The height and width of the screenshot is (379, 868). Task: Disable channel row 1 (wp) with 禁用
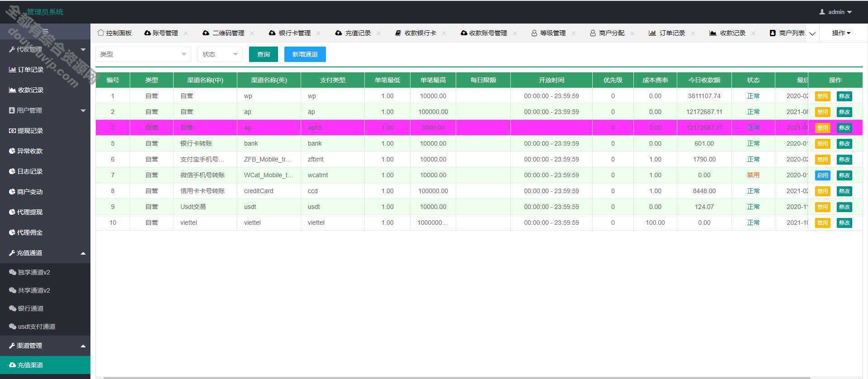[822, 96]
